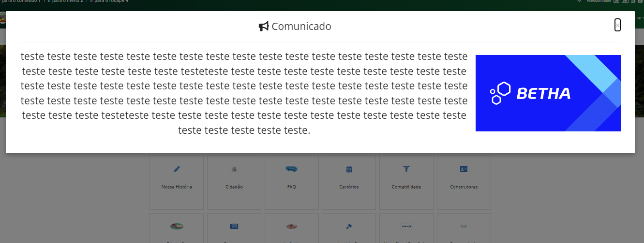Open the Contabilidade link label
The height and width of the screenshot is (243, 644).
click(x=406, y=186)
